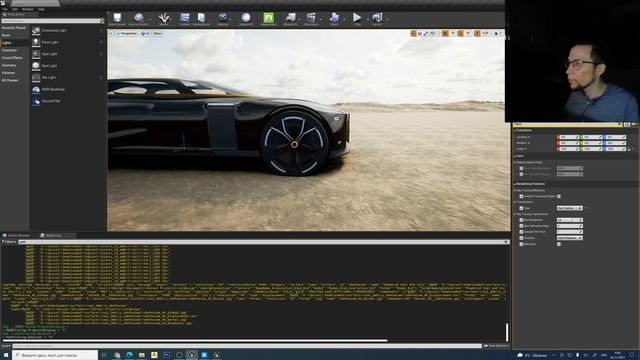The width and height of the screenshot is (640, 360).
Task: Toggle the Type override checkbox under Translucency
Action: coord(521,208)
